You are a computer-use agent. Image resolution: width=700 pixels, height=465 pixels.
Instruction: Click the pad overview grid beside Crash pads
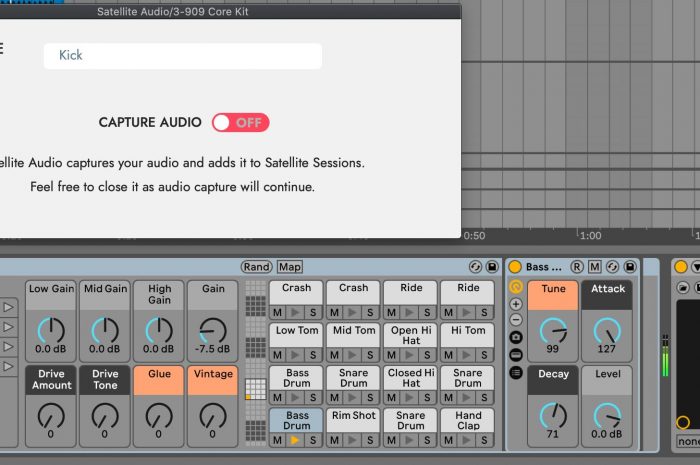(x=256, y=363)
